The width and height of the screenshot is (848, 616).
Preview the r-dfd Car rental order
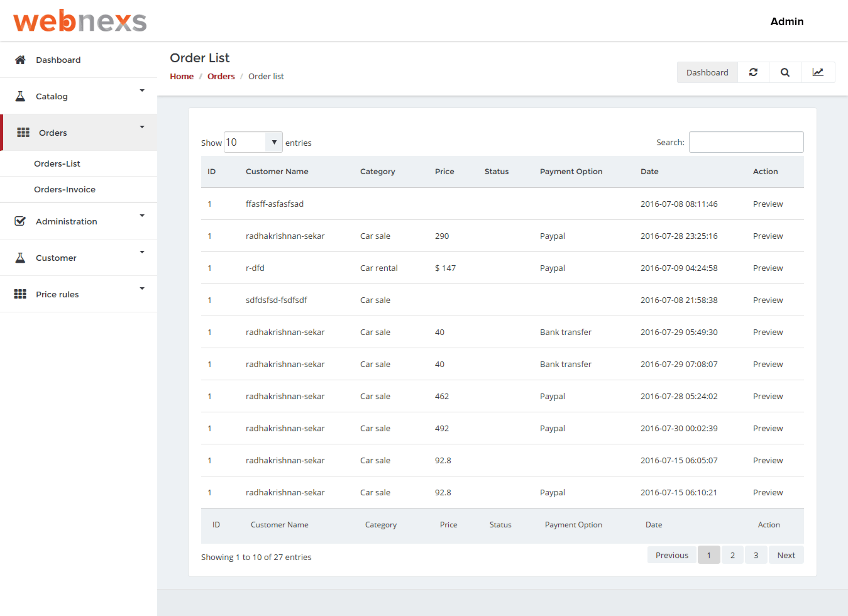(x=768, y=268)
